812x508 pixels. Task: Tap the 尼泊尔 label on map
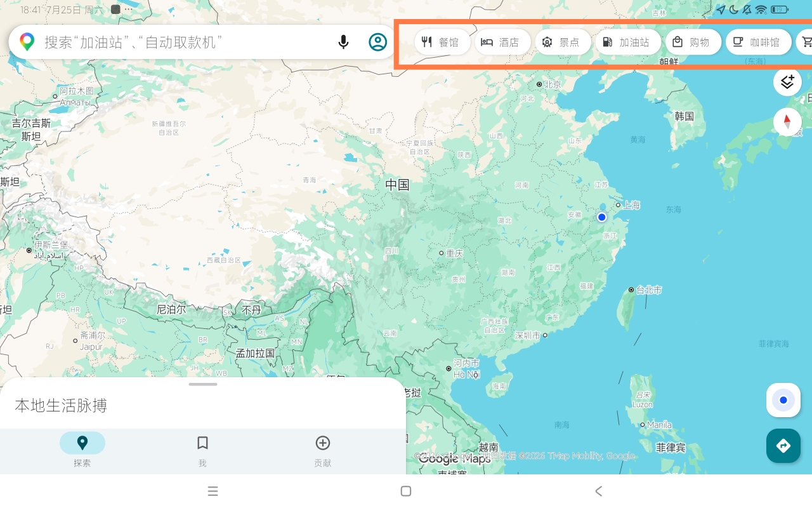tap(171, 310)
